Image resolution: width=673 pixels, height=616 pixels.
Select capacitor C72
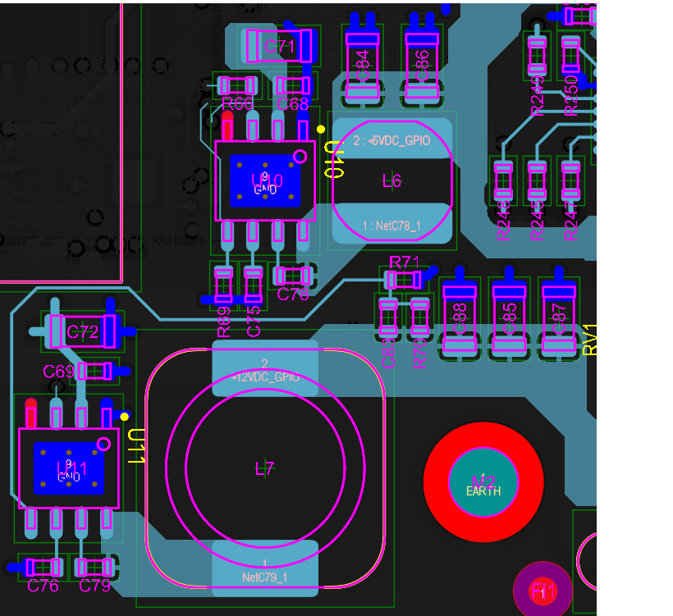(82, 331)
